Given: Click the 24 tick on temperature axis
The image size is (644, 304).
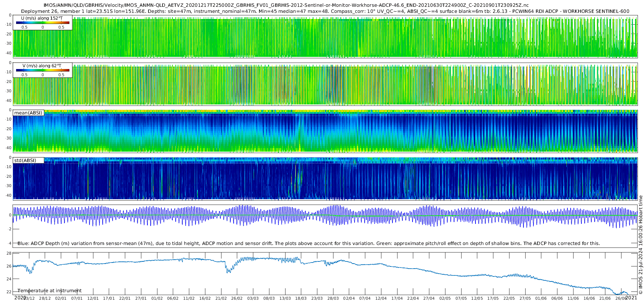Looking at the screenshot, I should [9, 279].
